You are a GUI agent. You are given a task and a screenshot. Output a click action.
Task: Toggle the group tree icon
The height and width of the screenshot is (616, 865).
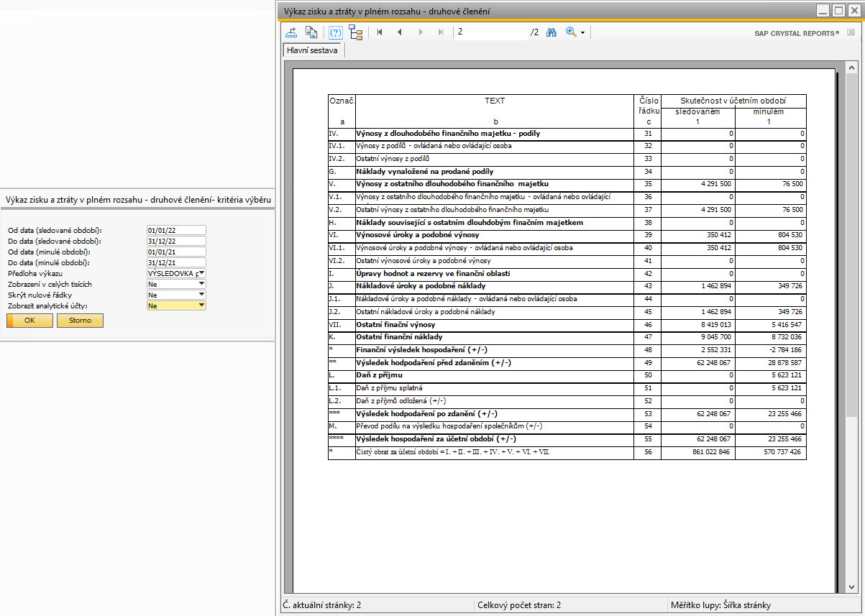point(355,32)
